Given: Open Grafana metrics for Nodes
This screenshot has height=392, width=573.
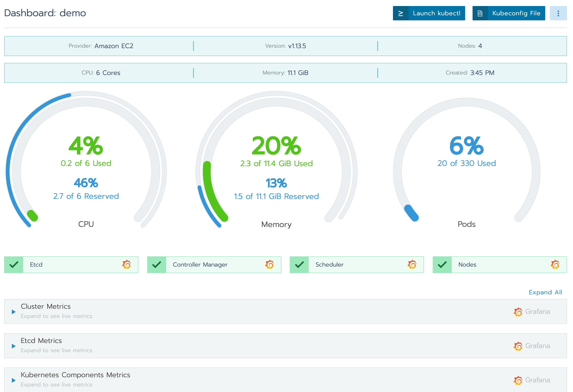Looking at the screenshot, I should pos(555,264).
